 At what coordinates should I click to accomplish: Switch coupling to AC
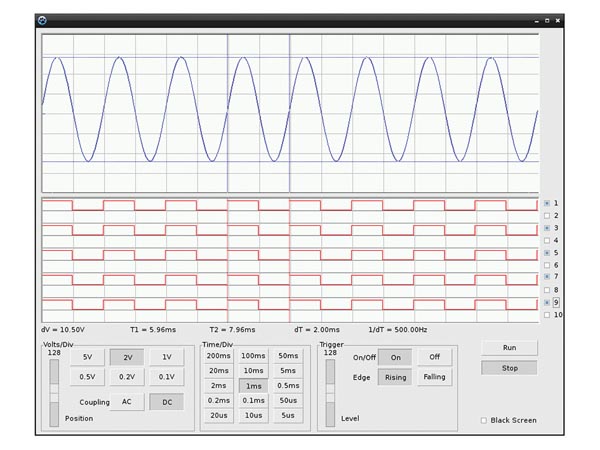click(x=127, y=402)
